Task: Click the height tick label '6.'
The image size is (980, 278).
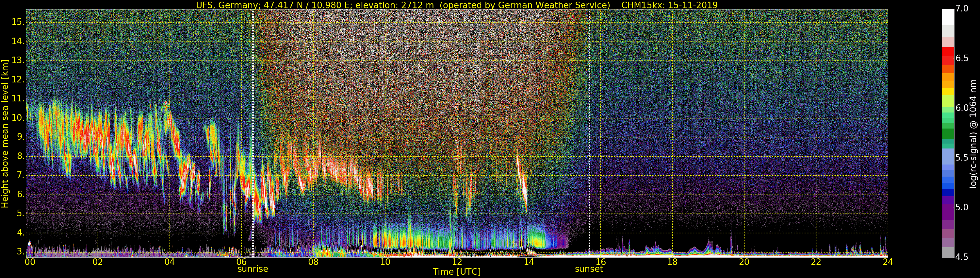Action: (20, 195)
